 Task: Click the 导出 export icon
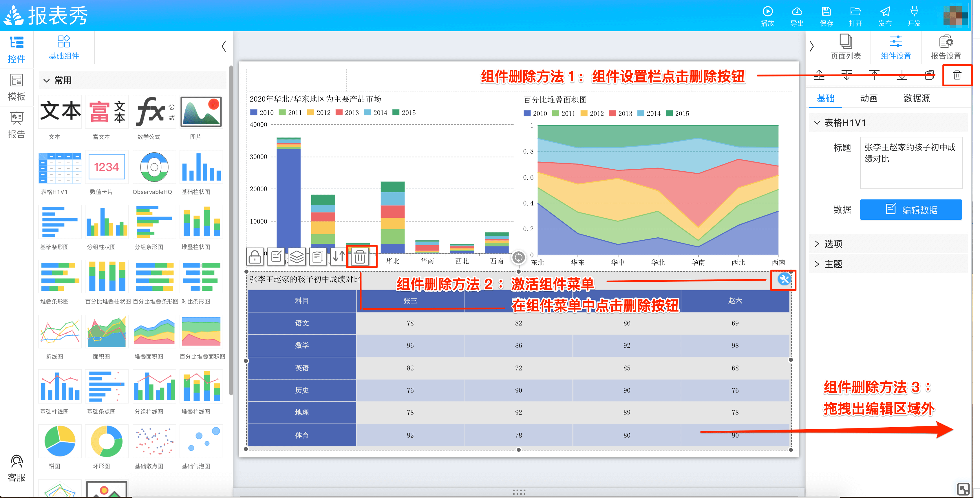797,11
